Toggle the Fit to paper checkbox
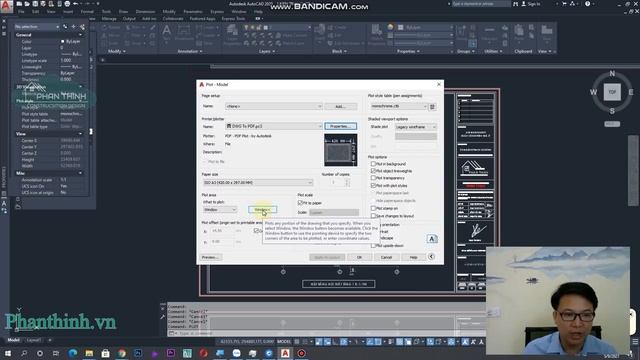Viewport: 640px width, 360px height. (300, 203)
